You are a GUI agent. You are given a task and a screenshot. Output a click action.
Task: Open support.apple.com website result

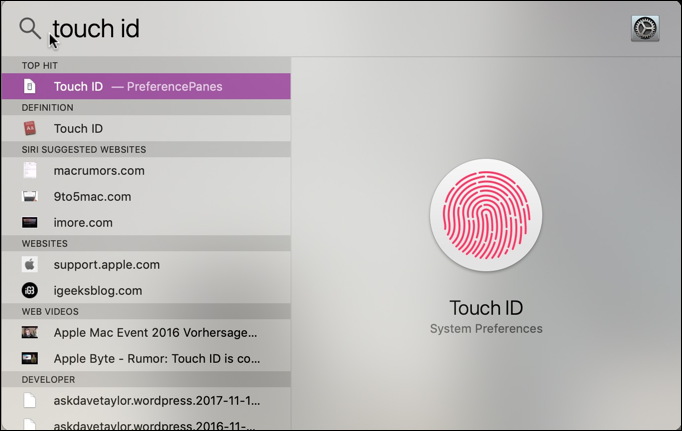pyautogui.click(x=146, y=264)
